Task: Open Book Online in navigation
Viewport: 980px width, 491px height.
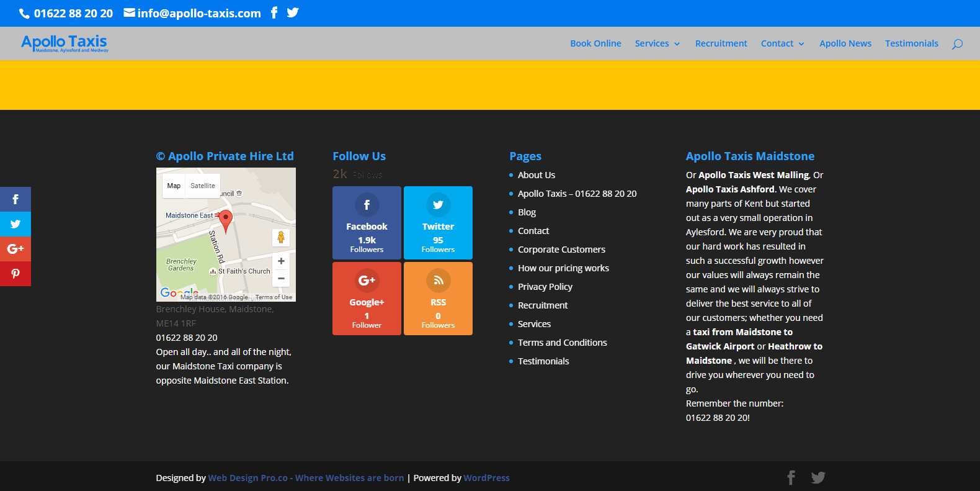Action: (x=595, y=43)
